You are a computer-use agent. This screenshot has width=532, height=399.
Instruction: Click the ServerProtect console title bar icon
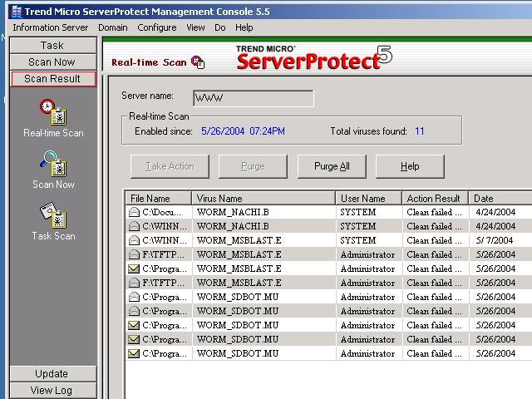click(x=16, y=12)
